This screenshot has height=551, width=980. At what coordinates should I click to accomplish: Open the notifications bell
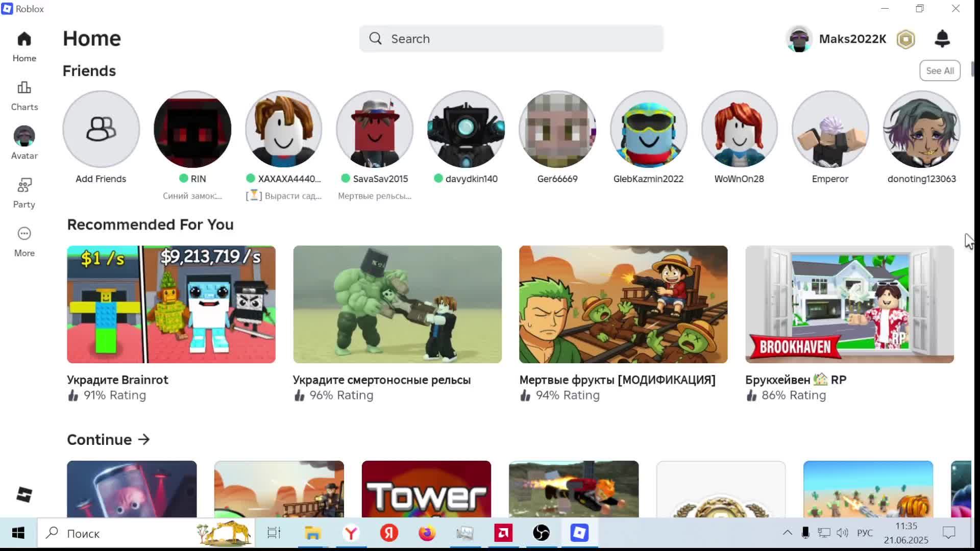tap(942, 39)
